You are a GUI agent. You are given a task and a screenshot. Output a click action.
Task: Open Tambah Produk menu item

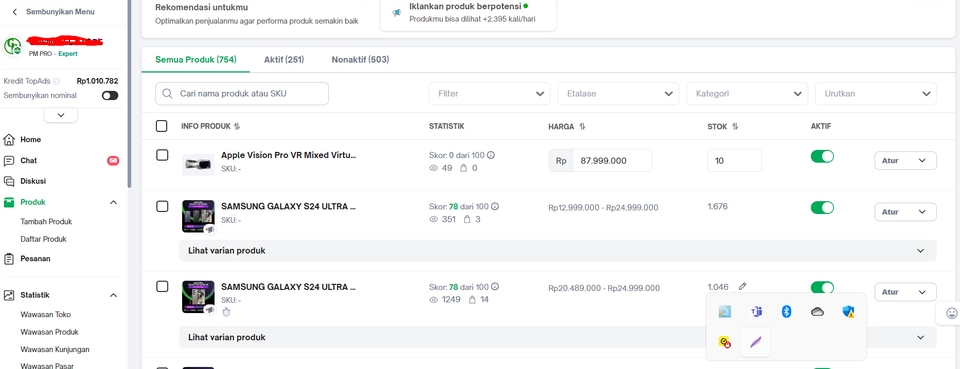(47, 222)
